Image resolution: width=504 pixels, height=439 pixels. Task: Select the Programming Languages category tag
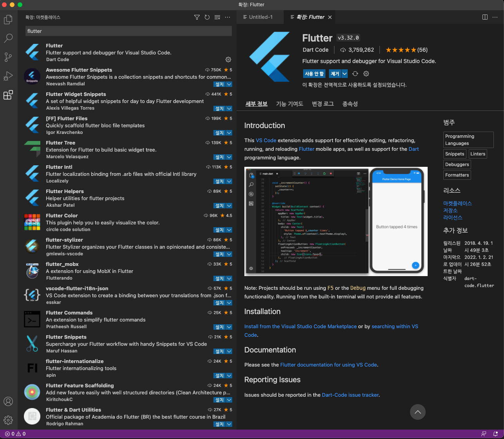point(468,140)
